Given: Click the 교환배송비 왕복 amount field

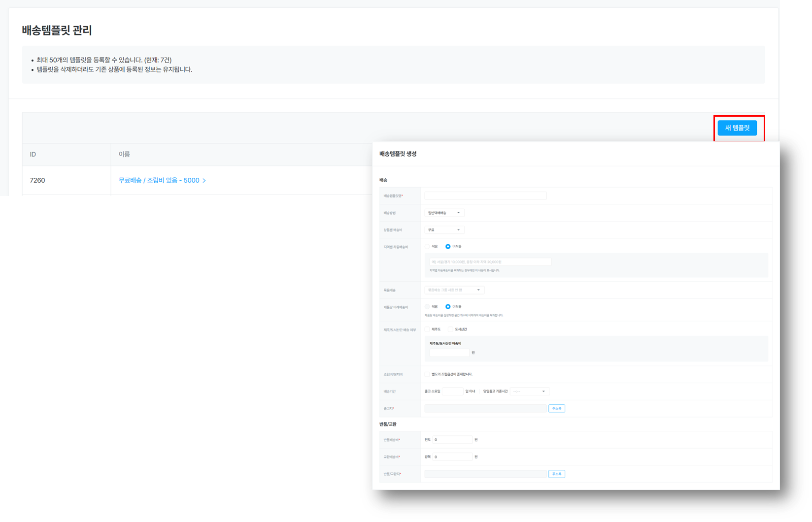Looking at the screenshot, I should pyautogui.click(x=452, y=457).
